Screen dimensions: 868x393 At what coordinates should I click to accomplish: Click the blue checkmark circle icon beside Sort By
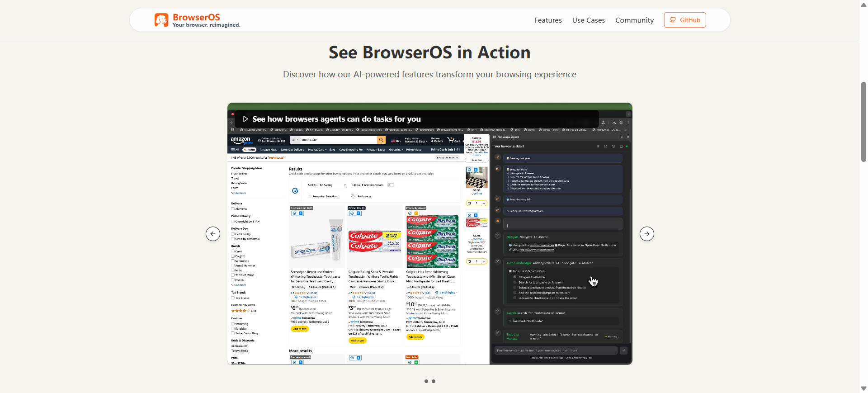295,191
